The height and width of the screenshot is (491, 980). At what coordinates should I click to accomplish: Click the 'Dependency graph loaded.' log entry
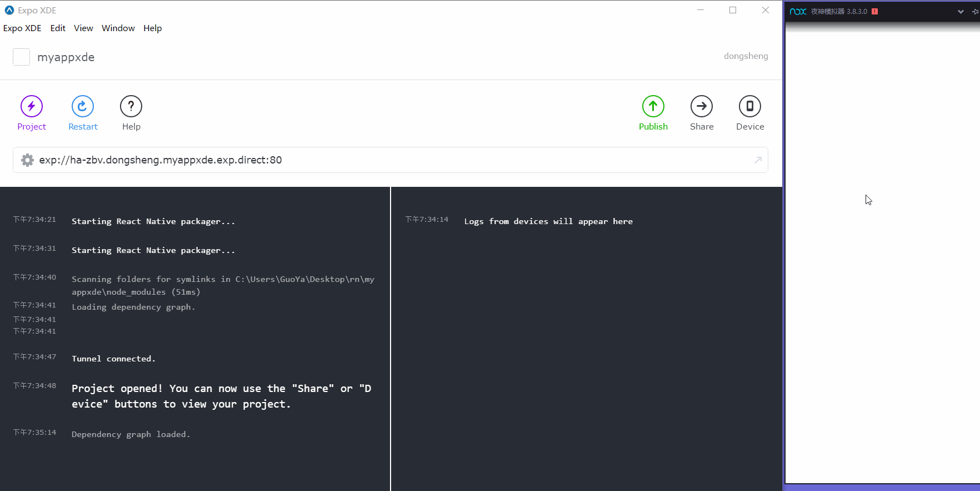(x=131, y=434)
